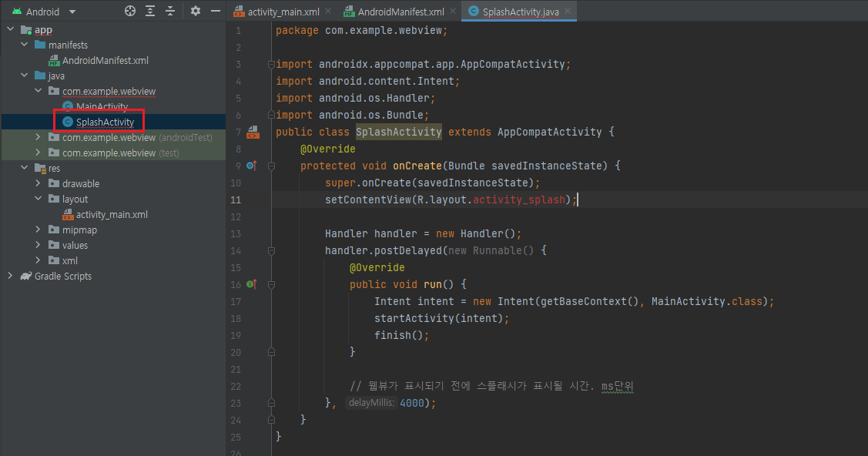The height and width of the screenshot is (456, 868).
Task: Expand Gradle Scripts node
Action: point(11,276)
